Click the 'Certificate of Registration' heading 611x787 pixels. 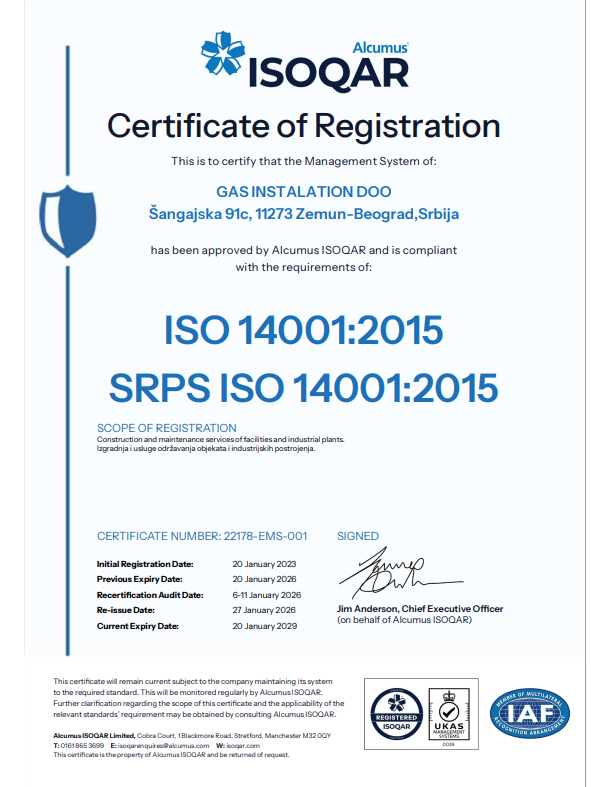click(304, 125)
